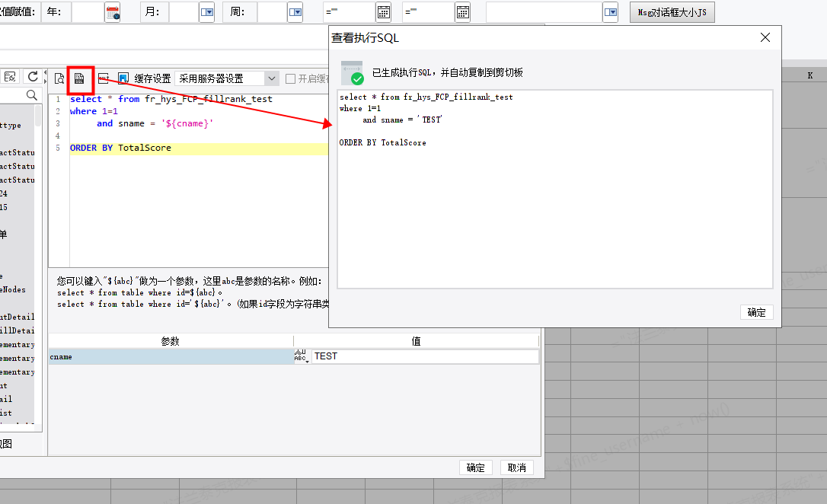Open the 周 dropdown arrow

[295, 12]
